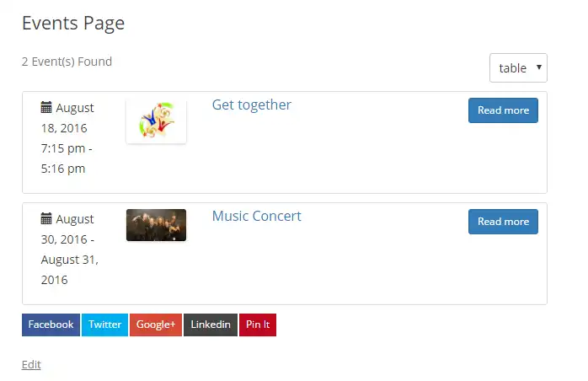Click the 7:15 pm - 5:16 pm time text
This screenshot has width=588, height=381.
tap(67, 158)
